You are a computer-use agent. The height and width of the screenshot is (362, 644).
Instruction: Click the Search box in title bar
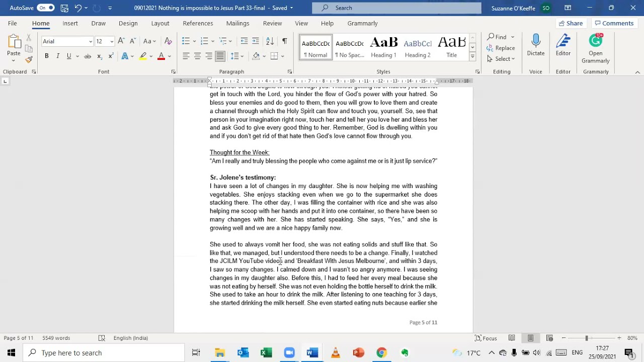coord(396,8)
